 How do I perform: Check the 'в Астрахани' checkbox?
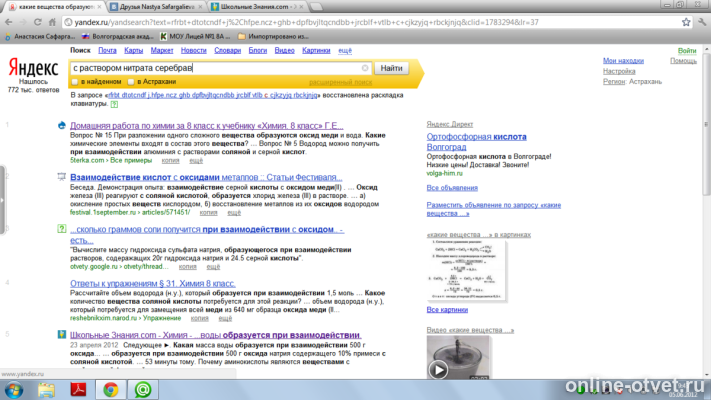131,82
